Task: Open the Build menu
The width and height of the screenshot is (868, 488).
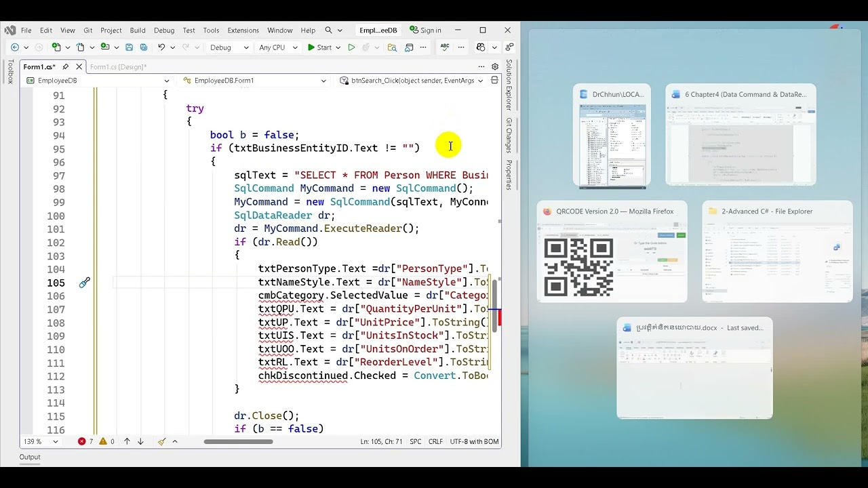Action: point(138,30)
